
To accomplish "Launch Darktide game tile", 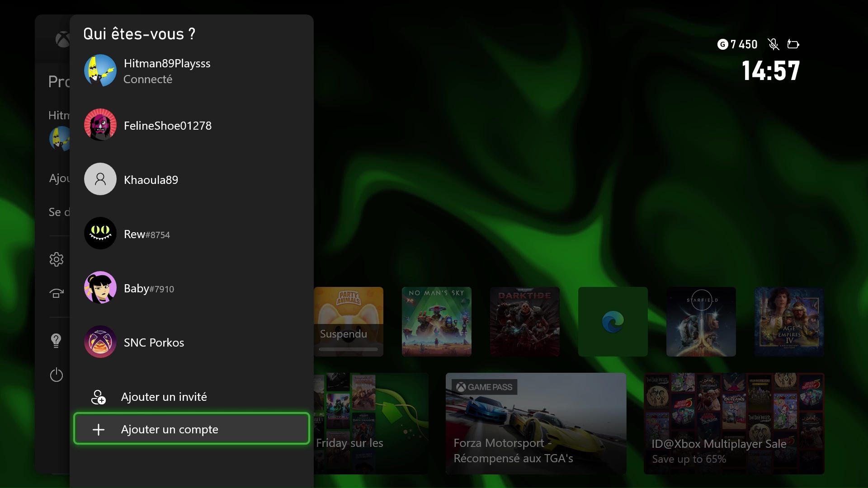I will 525,322.
